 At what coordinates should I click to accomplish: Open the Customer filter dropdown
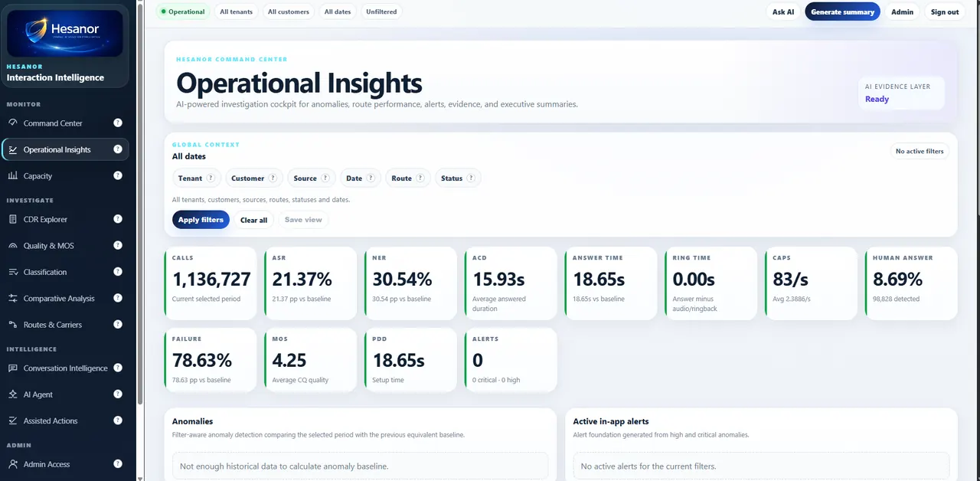tap(253, 178)
